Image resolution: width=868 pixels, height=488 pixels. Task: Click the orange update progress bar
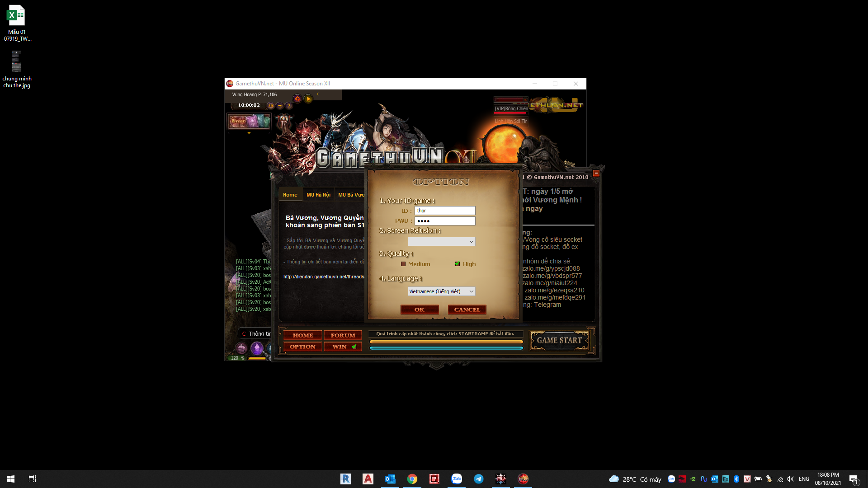point(446,342)
